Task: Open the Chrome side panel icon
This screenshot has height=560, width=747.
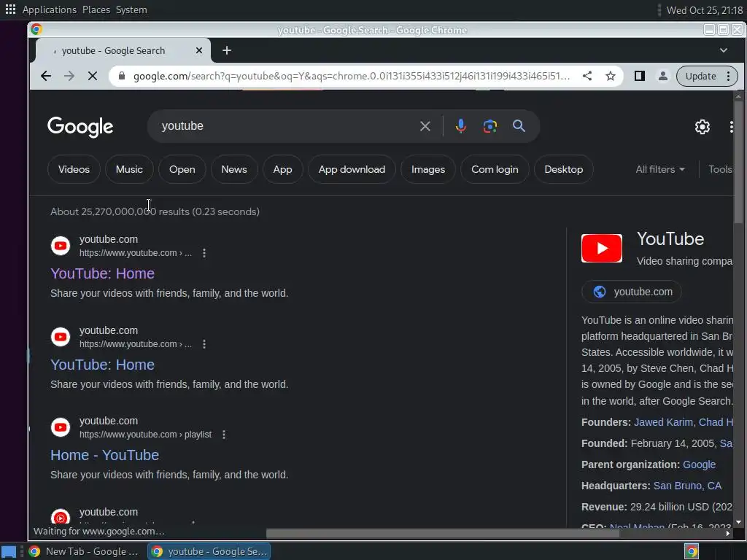Action: (x=639, y=76)
